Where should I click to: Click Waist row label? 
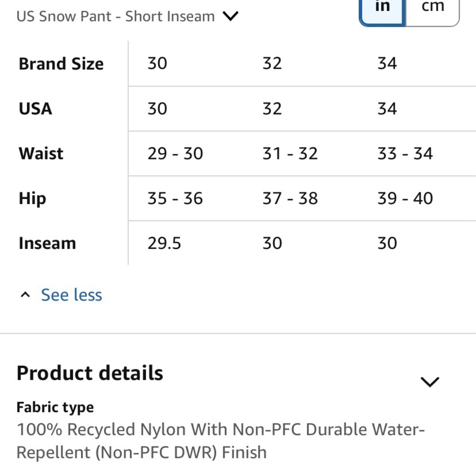click(x=41, y=154)
